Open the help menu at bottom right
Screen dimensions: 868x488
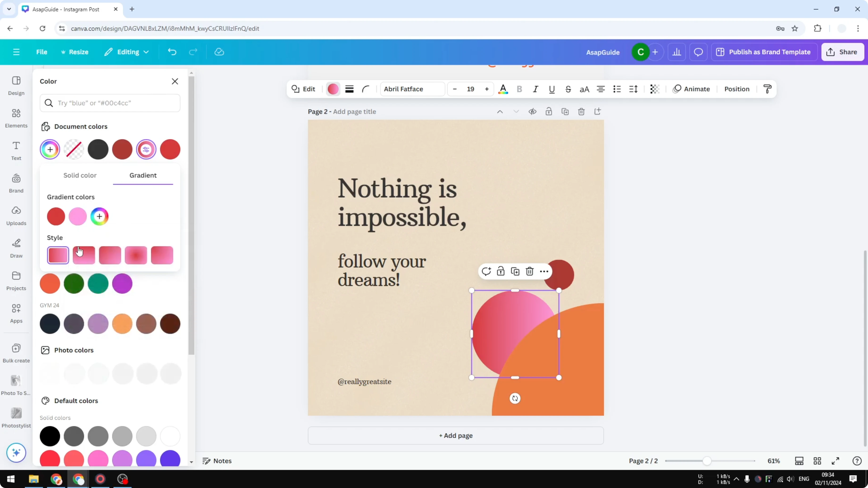click(857, 461)
